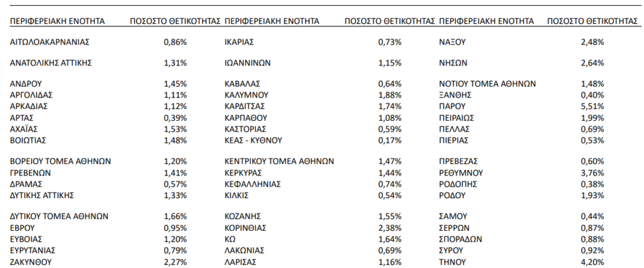644x268 pixels.
Task: Select the ΖΑΚΥΝΘΟΥ row label
Action: [x=31, y=262]
